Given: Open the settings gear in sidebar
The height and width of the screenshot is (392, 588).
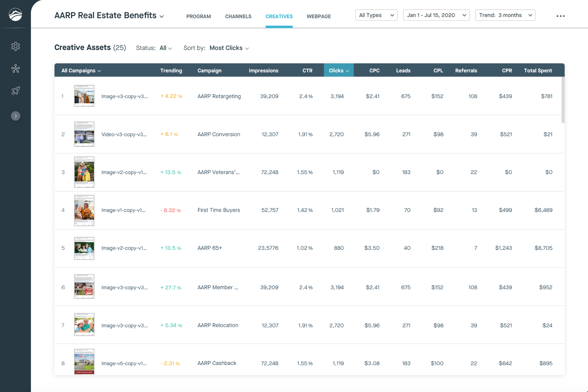Looking at the screenshot, I should [x=15, y=46].
